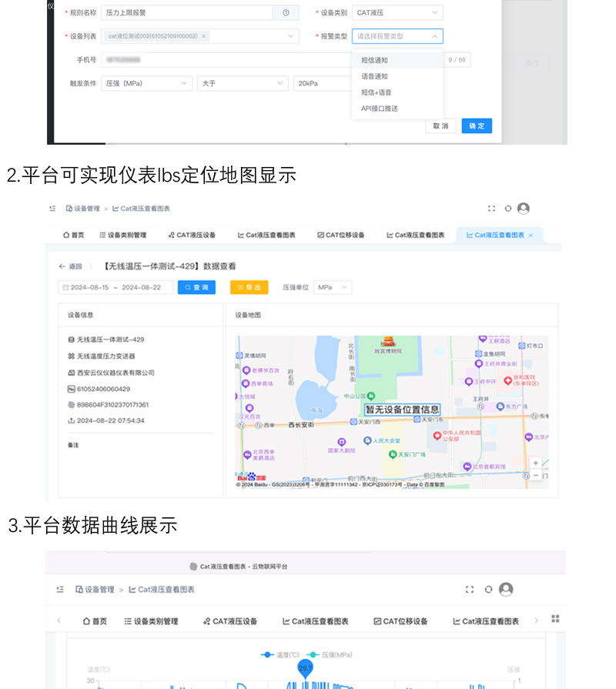Click the refresh icon next to the middle panel avatar
Screen dimensions: 616x689
click(508, 209)
